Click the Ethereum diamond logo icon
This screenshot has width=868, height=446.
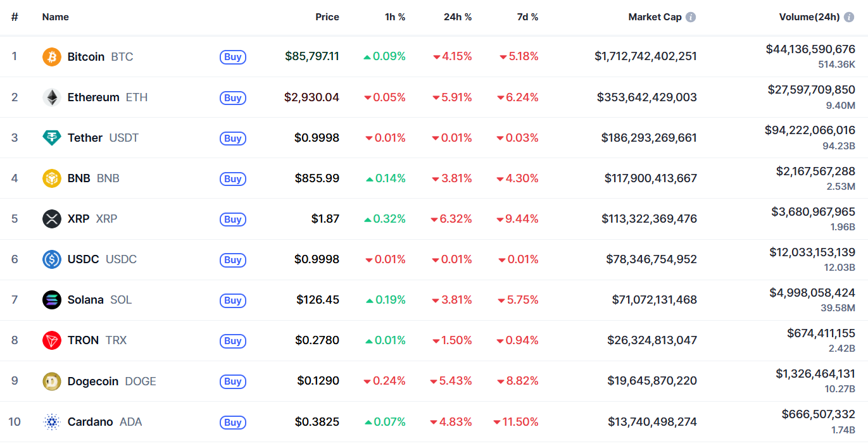(x=52, y=97)
